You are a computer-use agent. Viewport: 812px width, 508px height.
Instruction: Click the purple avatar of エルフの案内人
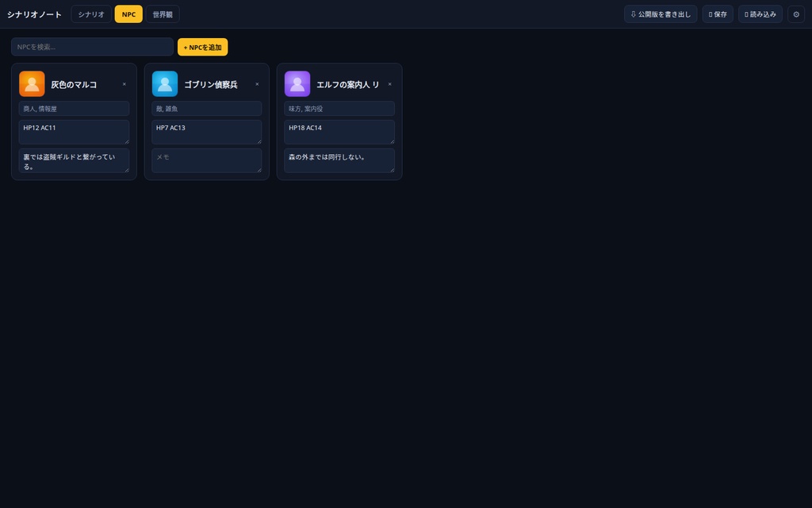coord(297,84)
